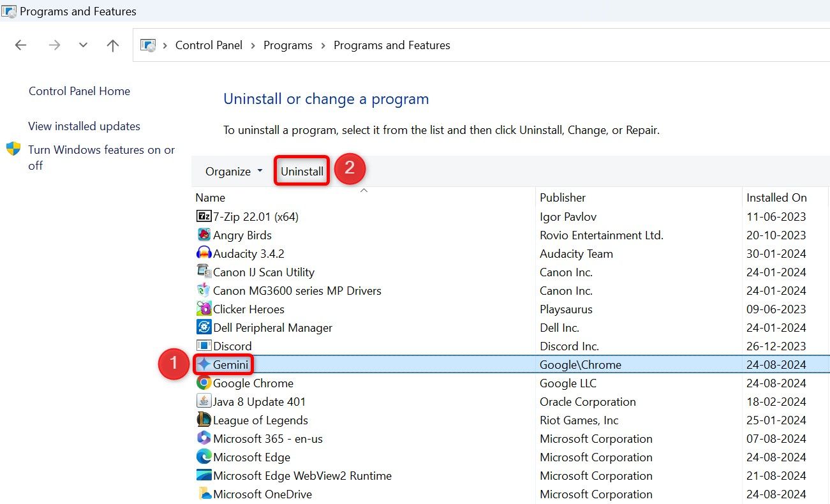This screenshot has width=830, height=504.
Task: Click the up folder navigation arrow
Action: click(112, 45)
